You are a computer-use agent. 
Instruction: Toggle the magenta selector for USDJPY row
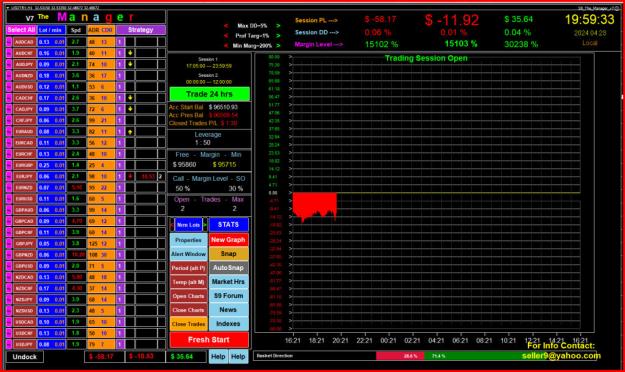(x=9, y=344)
